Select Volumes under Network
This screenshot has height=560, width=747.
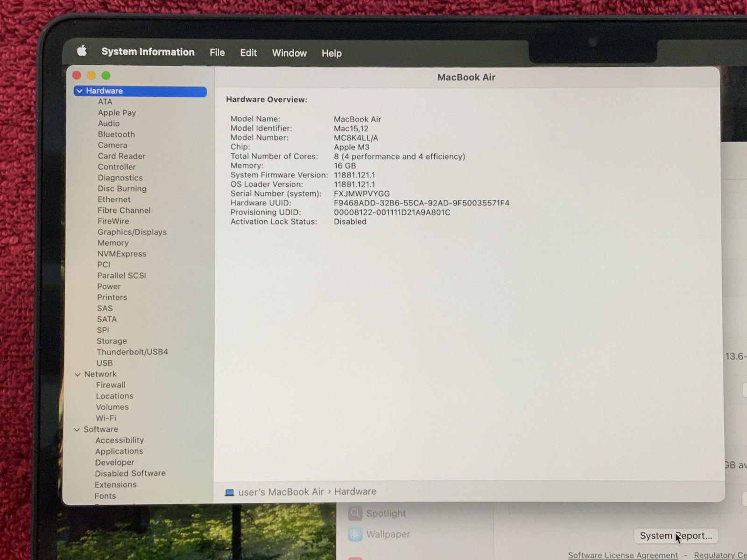(112, 407)
